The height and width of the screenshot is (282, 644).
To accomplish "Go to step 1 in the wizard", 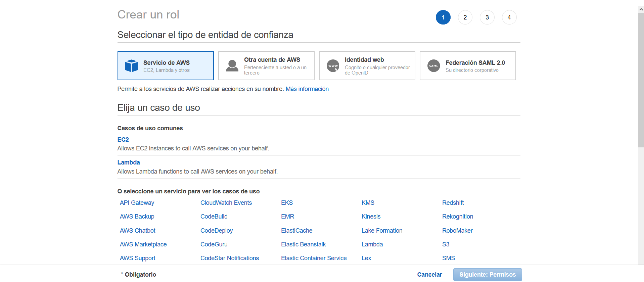I will (443, 17).
